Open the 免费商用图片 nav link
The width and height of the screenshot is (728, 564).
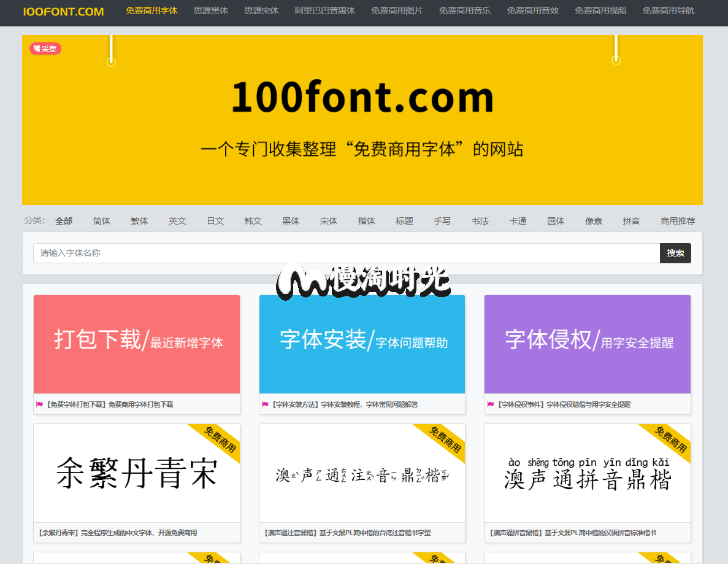(397, 10)
